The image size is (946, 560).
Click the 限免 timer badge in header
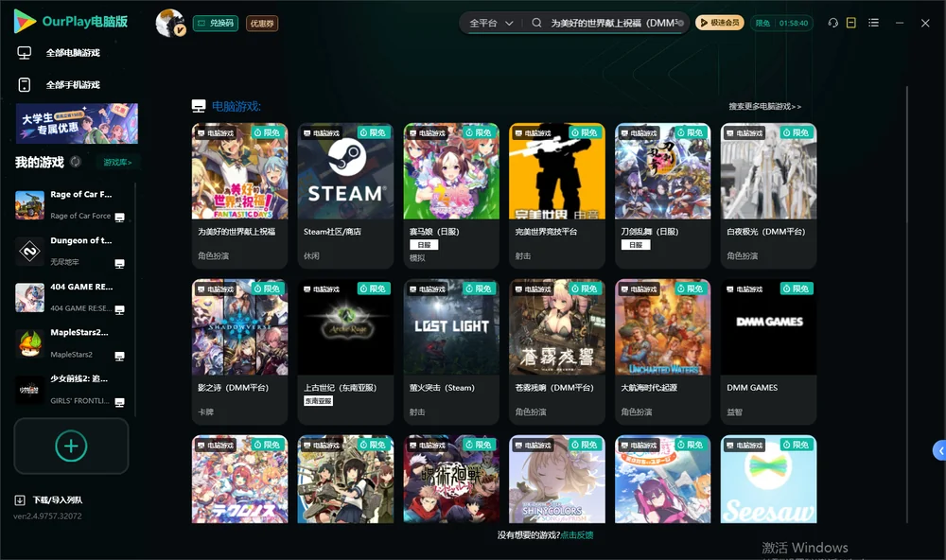tap(781, 23)
